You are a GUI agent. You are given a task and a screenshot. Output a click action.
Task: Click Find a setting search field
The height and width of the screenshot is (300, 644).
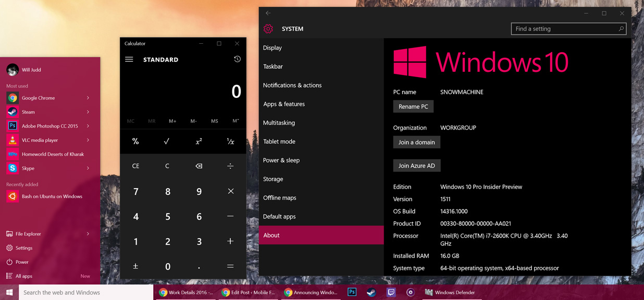[x=568, y=29]
